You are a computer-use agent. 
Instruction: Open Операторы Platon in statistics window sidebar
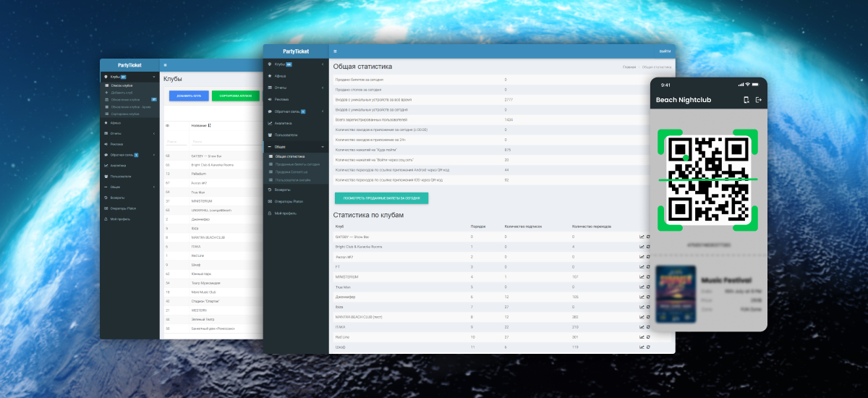click(x=295, y=201)
